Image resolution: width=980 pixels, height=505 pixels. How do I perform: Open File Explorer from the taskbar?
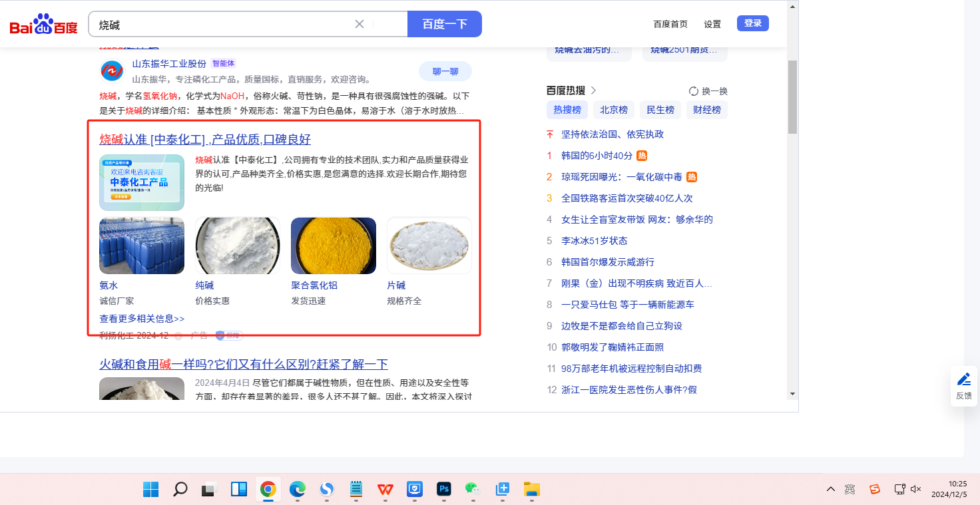[532, 489]
